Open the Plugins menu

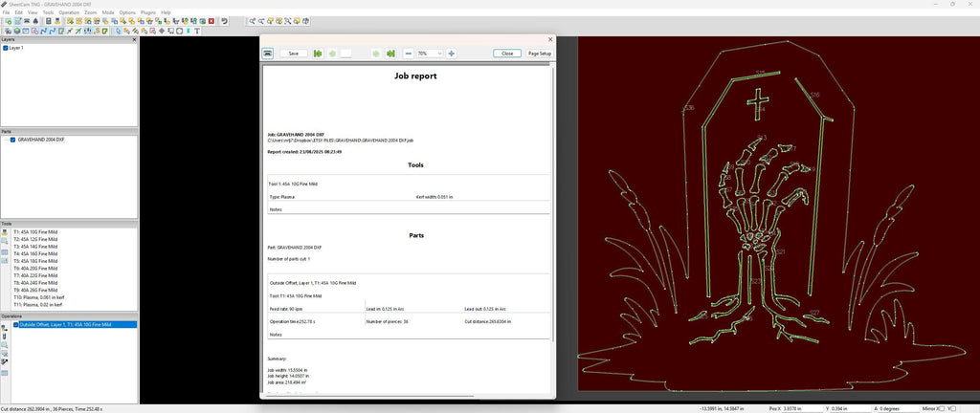tap(148, 12)
